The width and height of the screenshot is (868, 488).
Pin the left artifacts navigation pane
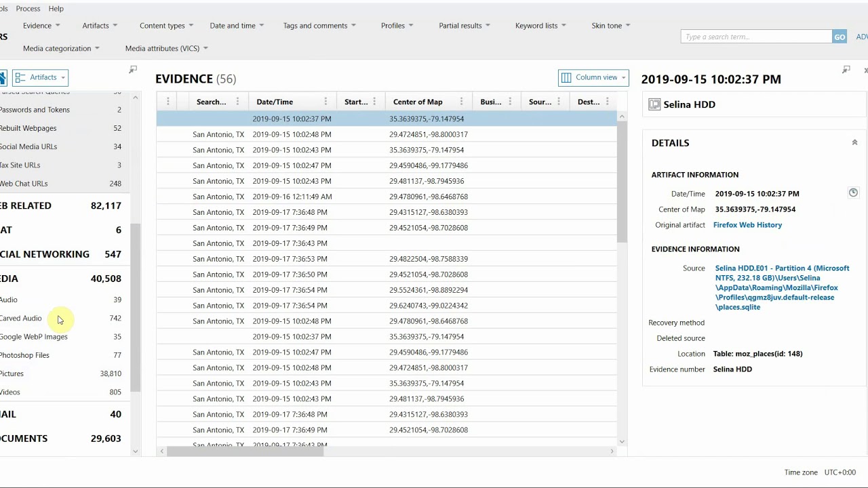pos(133,69)
